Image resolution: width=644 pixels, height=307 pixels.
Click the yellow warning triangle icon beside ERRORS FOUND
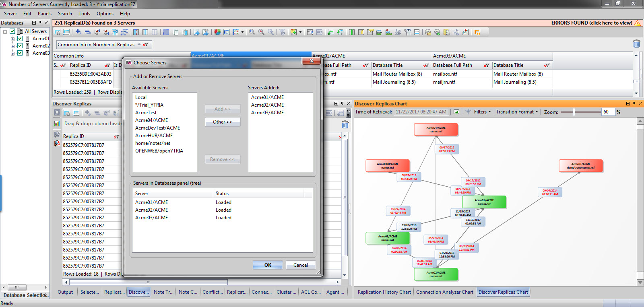coord(638,23)
